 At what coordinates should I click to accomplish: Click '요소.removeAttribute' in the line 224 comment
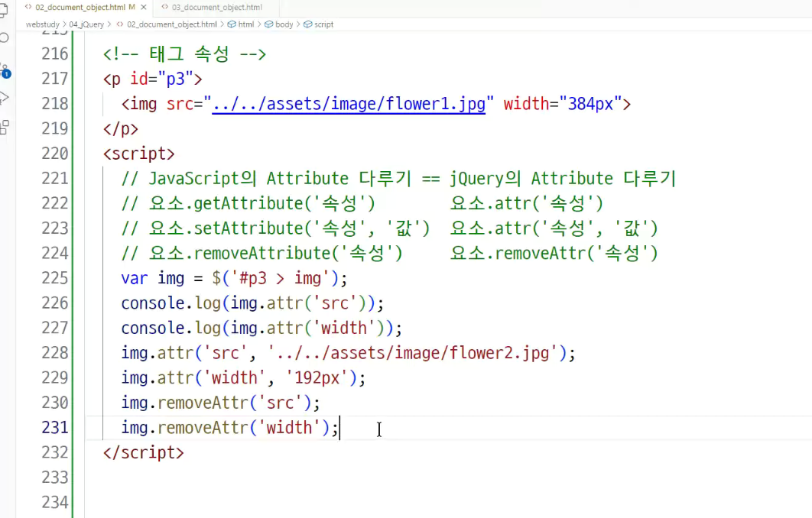(x=239, y=254)
